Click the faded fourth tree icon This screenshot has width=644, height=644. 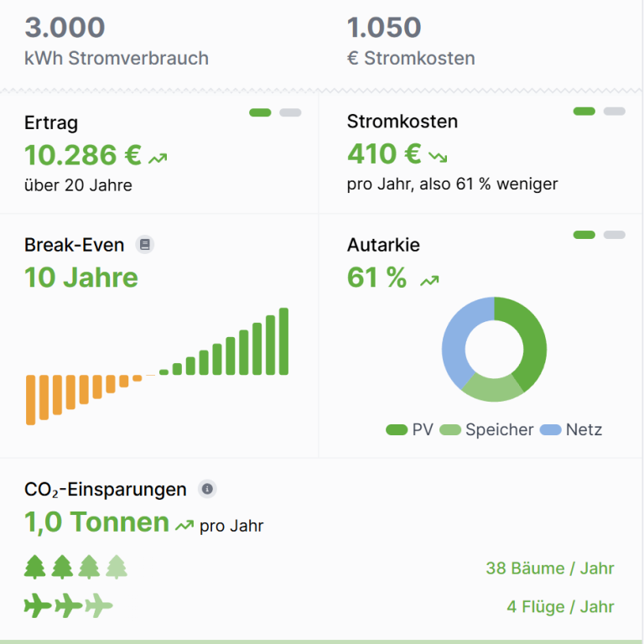(x=117, y=567)
